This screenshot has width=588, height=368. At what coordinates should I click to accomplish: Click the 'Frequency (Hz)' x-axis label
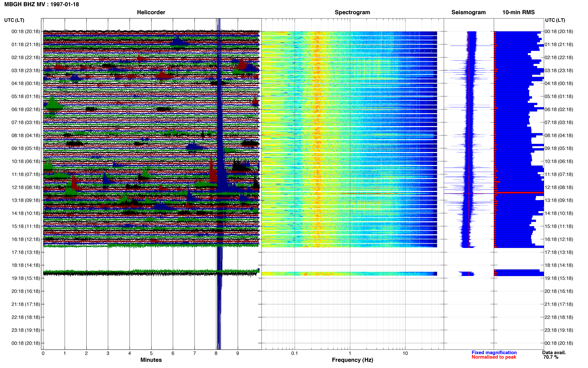click(352, 360)
